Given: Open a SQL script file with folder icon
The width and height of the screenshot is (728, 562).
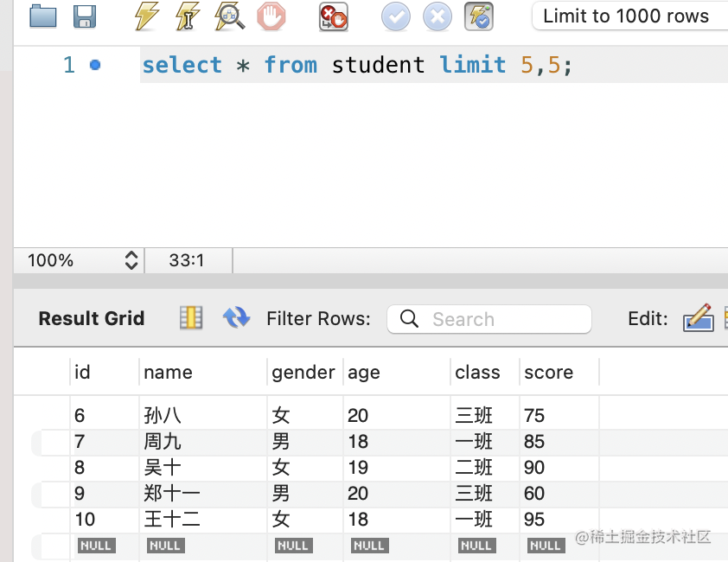Looking at the screenshot, I should [42, 16].
